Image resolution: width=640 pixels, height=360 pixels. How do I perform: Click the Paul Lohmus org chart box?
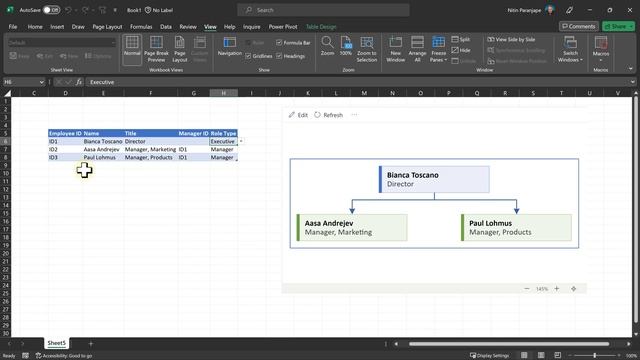tap(516, 227)
